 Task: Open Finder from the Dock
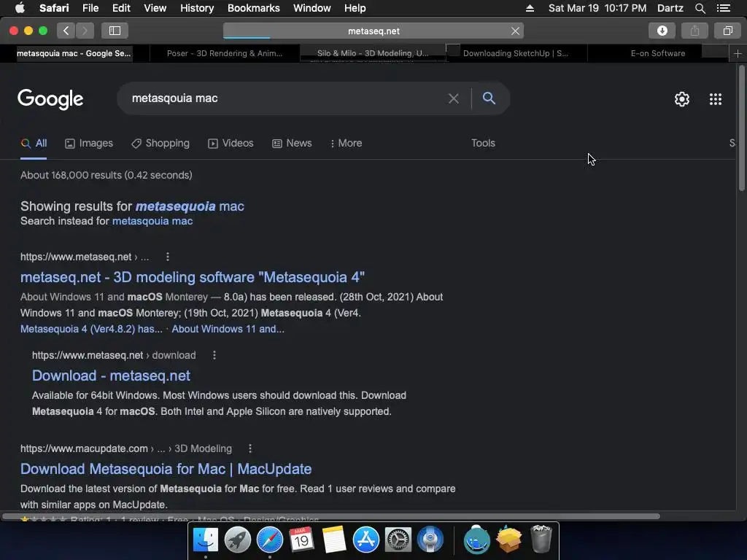(205, 540)
